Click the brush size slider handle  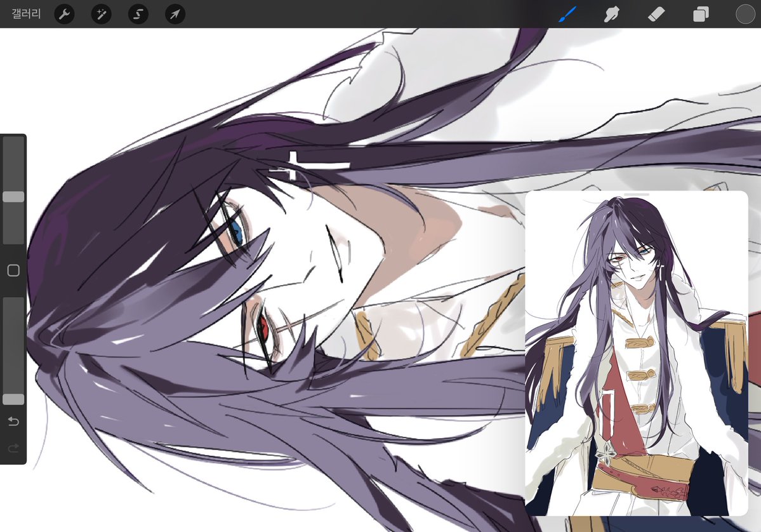[13, 197]
